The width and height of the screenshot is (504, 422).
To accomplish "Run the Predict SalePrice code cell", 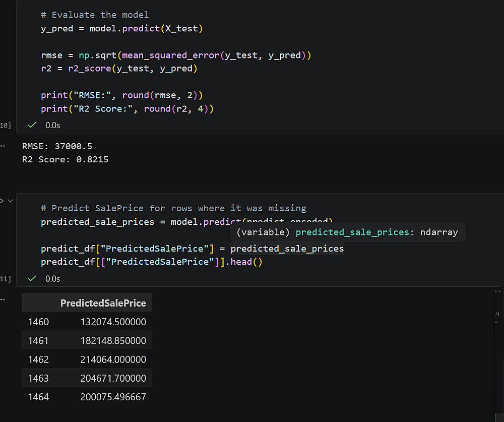I will point(2,201).
